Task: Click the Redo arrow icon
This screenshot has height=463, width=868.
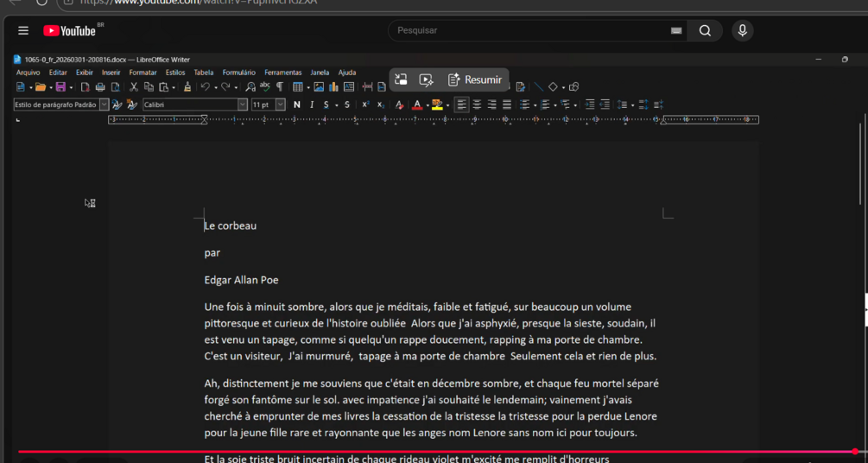Action: click(x=225, y=87)
